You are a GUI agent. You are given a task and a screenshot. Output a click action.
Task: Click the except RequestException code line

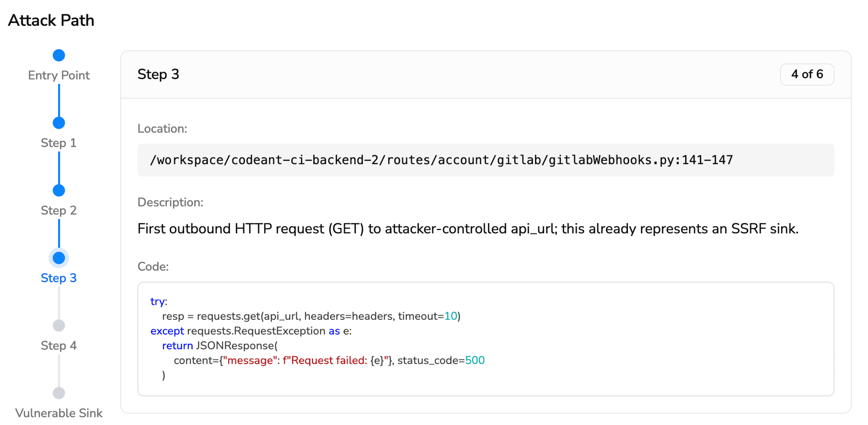251,331
